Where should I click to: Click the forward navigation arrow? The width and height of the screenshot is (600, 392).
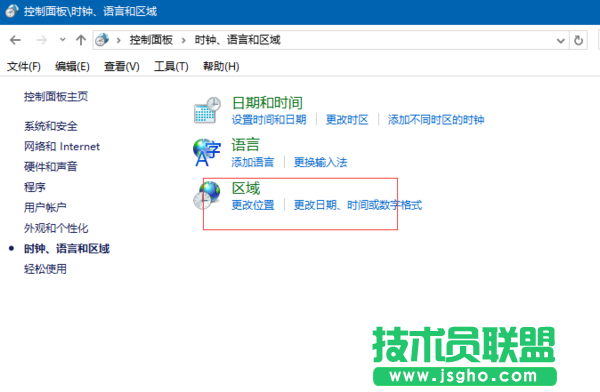[41, 40]
